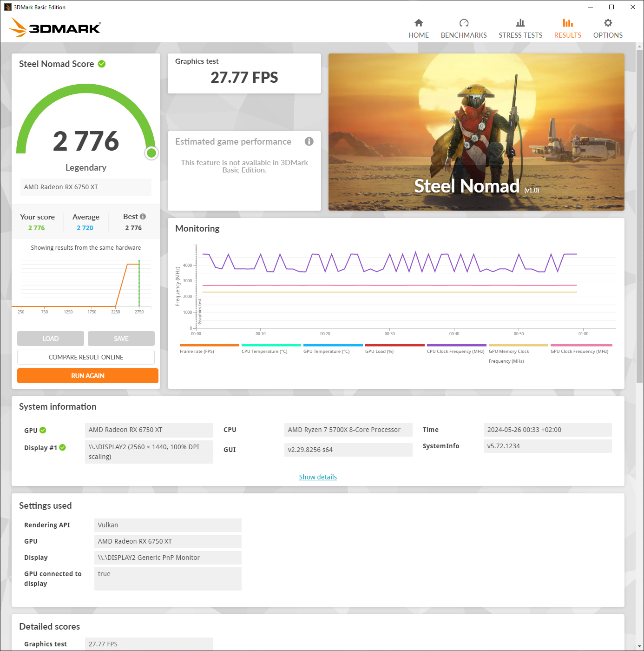Click the GUI version v2.29.8256 s64
The width and height of the screenshot is (644, 651).
[x=348, y=450]
